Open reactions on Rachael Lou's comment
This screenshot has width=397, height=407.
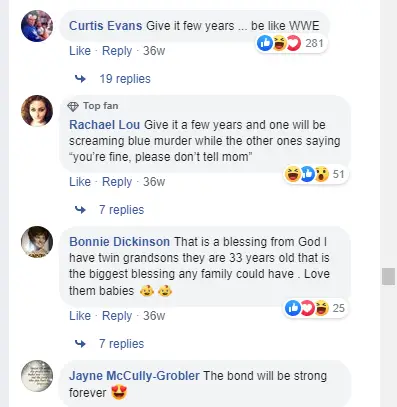click(x=316, y=174)
